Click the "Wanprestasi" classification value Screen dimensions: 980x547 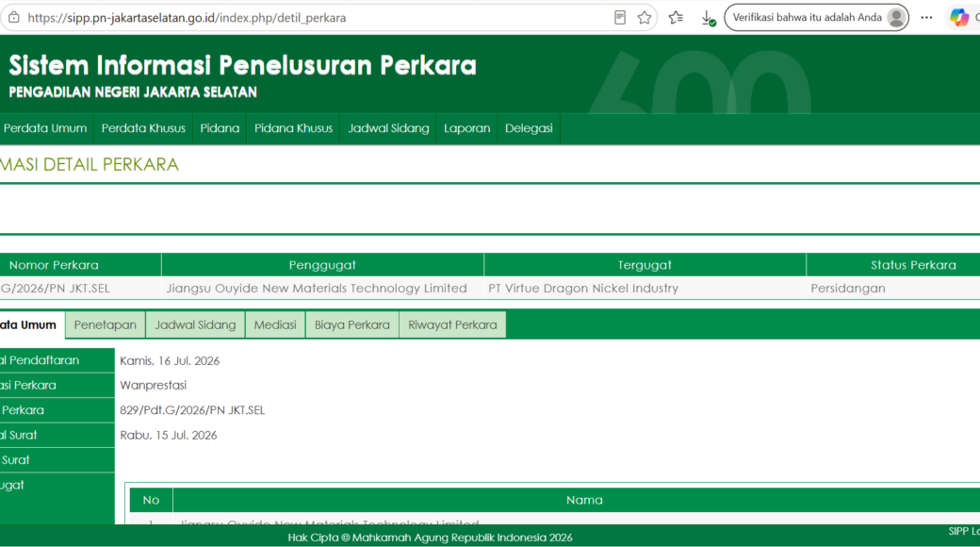pos(153,385)
